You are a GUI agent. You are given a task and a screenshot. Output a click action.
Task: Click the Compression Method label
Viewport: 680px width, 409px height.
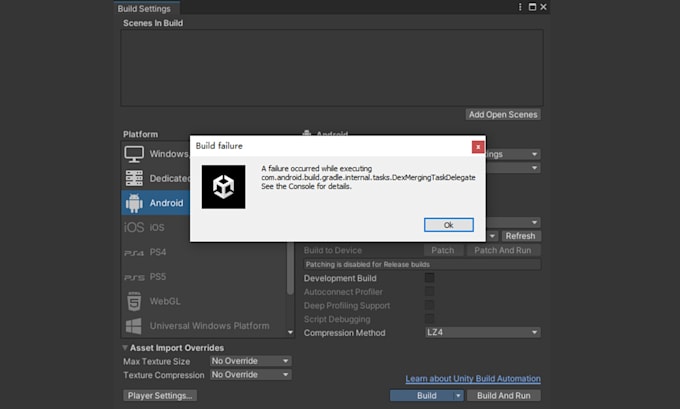(x=344, y=333)
